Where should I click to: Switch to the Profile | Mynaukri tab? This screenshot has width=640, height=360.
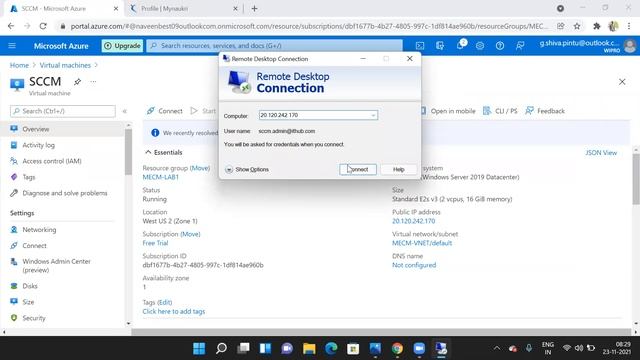click(x=184, y=9)
